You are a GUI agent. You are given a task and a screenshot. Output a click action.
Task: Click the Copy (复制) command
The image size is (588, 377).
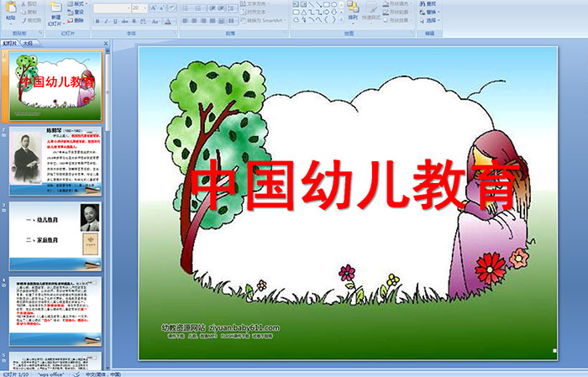[29, 12]
